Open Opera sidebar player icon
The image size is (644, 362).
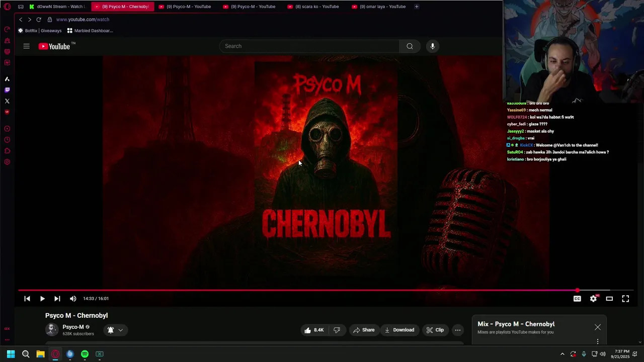point(7,129)
